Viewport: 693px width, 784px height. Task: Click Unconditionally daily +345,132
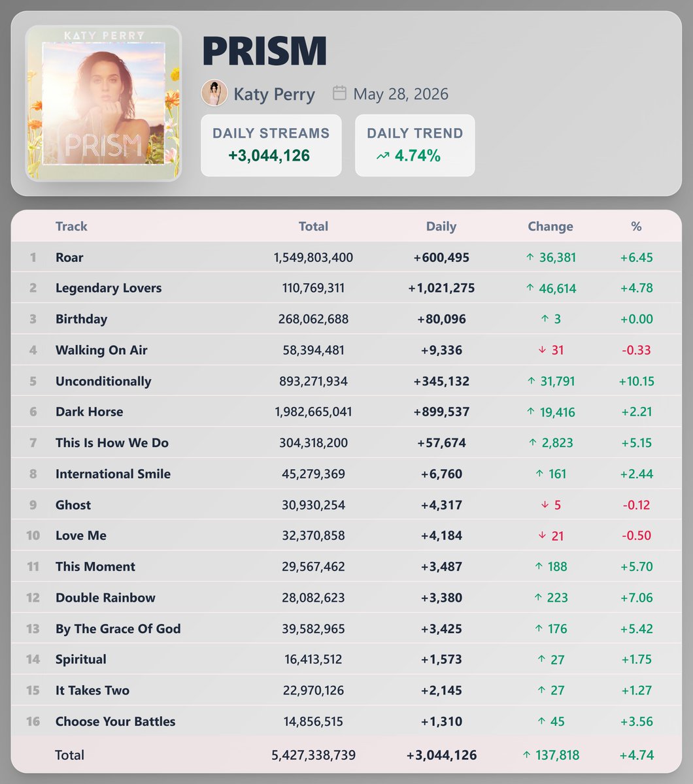[441, 381]
